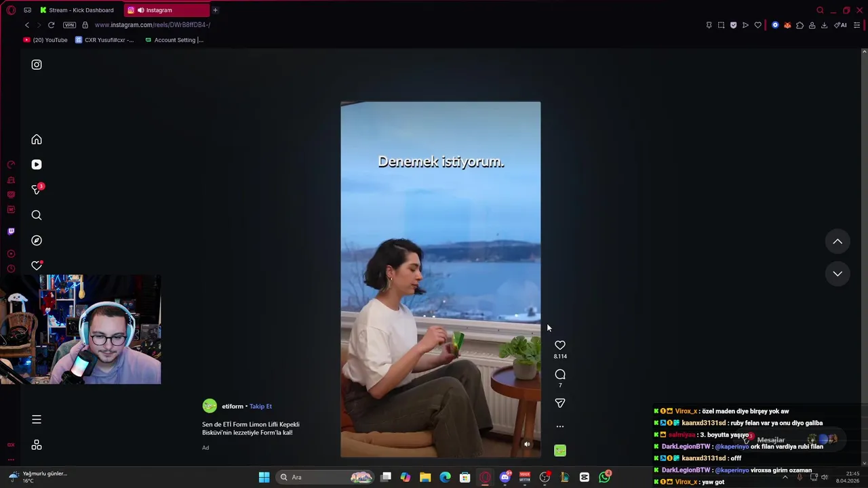The width and height of the screenshot is (868, 488).
Task: Open browser tab search magnifier
Action: [x=820, y=10]
